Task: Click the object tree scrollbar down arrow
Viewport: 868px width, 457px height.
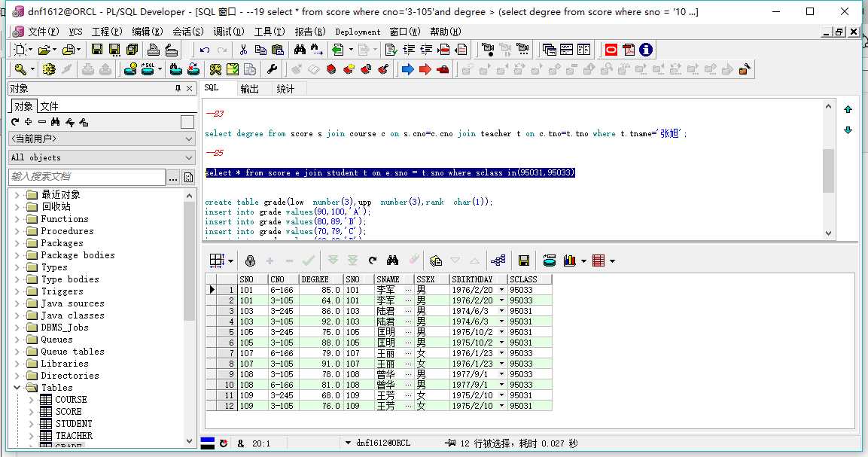Action: pos(189,441)
